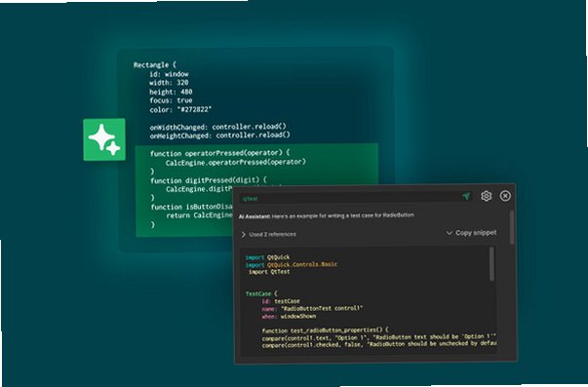Viewport: 588px width, 387px height.
Task: Click the 'import QtQuick' line
Action: 267,257
